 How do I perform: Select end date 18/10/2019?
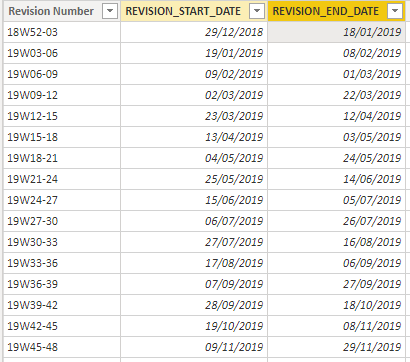pos(336,305)
